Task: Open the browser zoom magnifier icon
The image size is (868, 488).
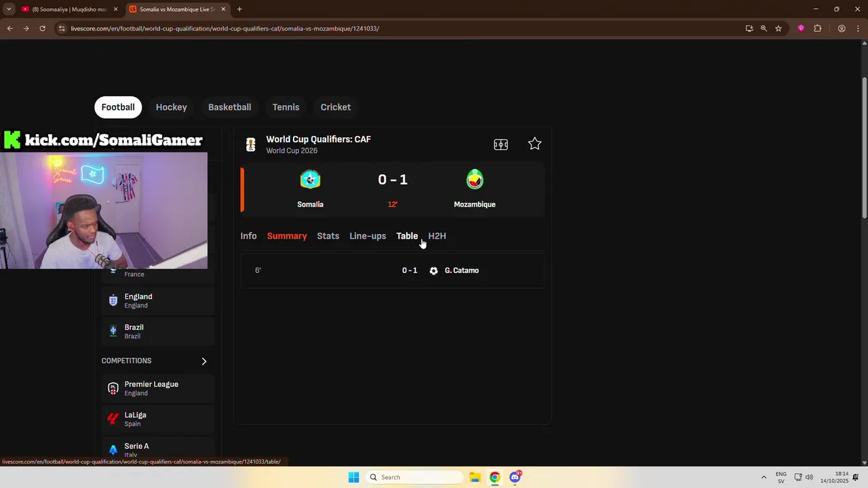Action: (764, 28)
